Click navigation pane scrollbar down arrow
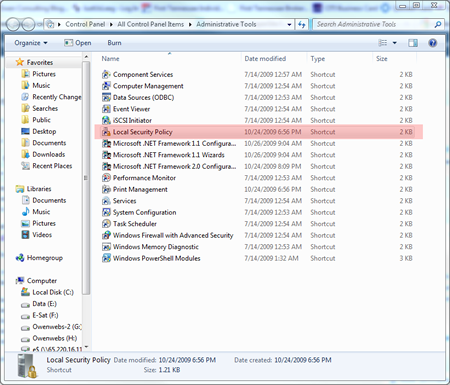450x385 pixels. pos(86,347)
